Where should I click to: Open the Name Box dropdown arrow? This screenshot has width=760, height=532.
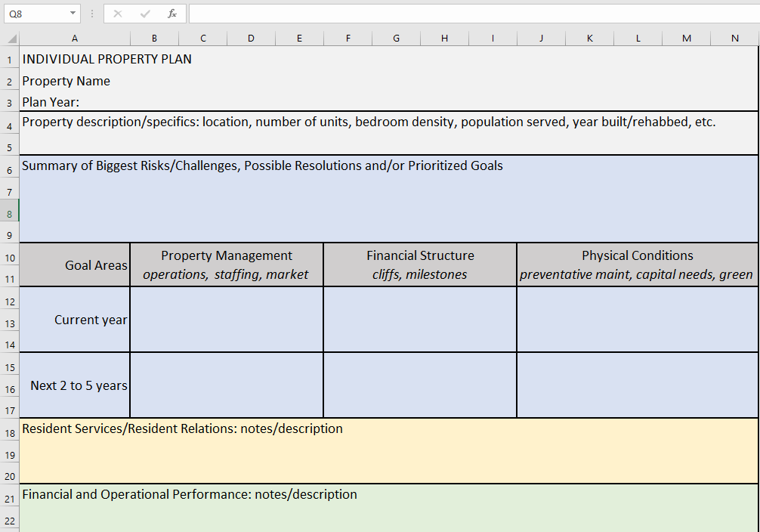pyautogui.click(x=72, y=13)
